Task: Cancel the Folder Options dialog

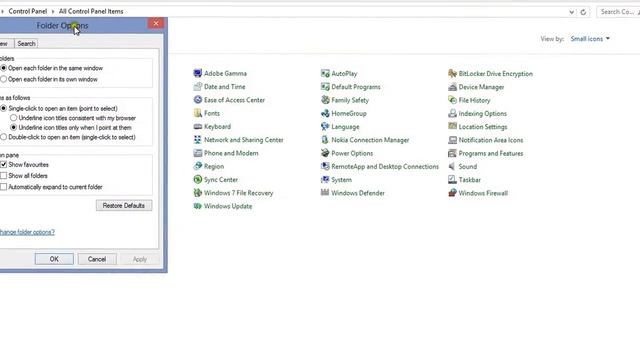Action: [x=97, y=259]
